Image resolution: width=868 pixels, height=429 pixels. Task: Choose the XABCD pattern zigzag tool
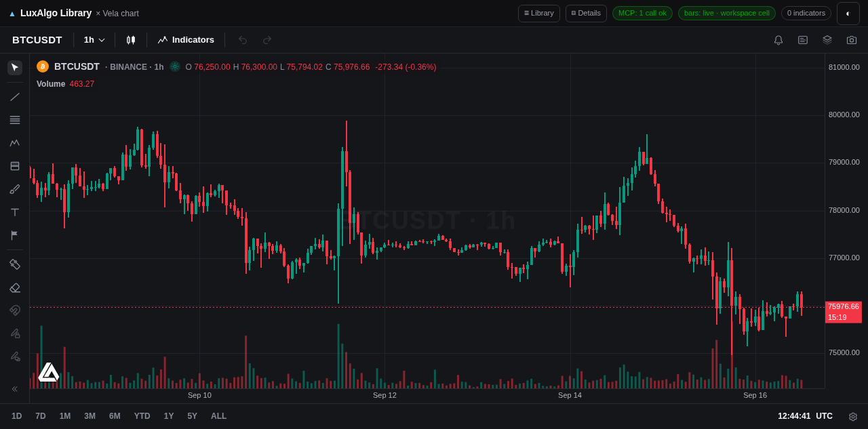point(15,143)
